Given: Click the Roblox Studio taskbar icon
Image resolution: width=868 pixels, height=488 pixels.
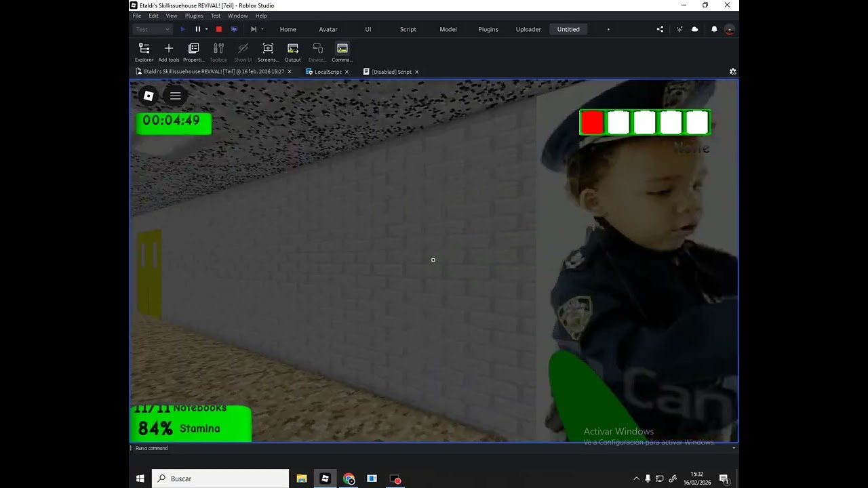Looking at the screenshot, I should coord(325,479).
